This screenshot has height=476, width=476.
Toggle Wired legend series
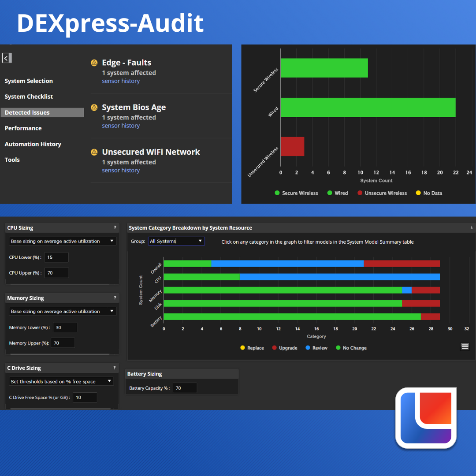coord(338,193)
